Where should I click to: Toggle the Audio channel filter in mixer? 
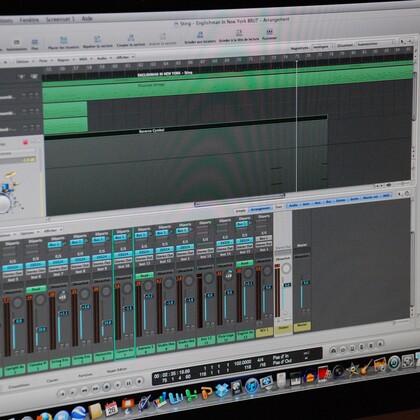coord(293,205)
